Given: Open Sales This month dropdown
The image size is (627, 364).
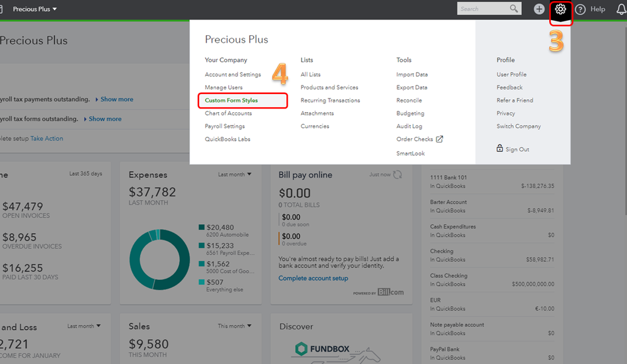Looking at the screenshot, I should click(235, 326).
